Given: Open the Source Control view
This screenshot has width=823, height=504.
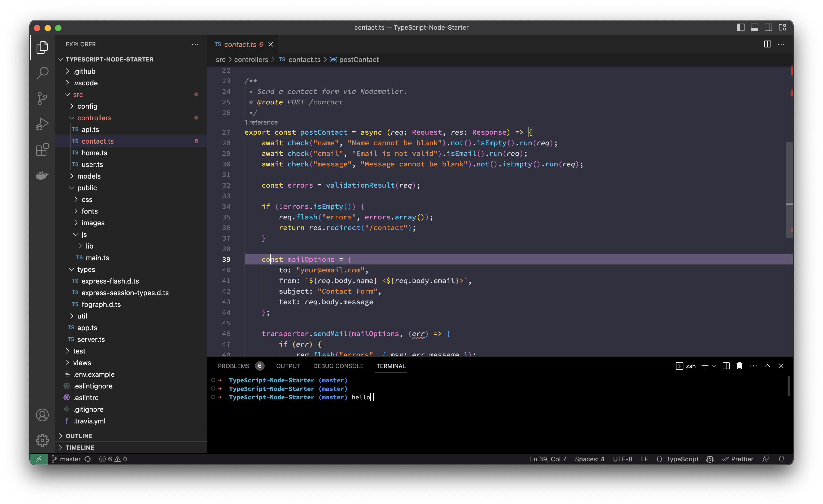Looking at the screenshot, I should tap(42, 99).
